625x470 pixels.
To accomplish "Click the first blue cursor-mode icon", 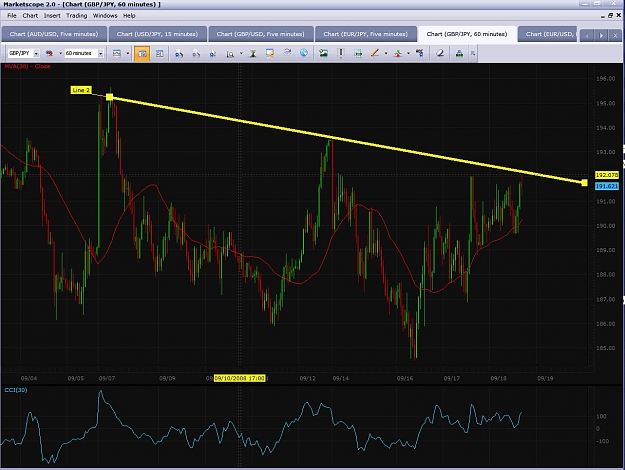I will click(x=179, y=53).
